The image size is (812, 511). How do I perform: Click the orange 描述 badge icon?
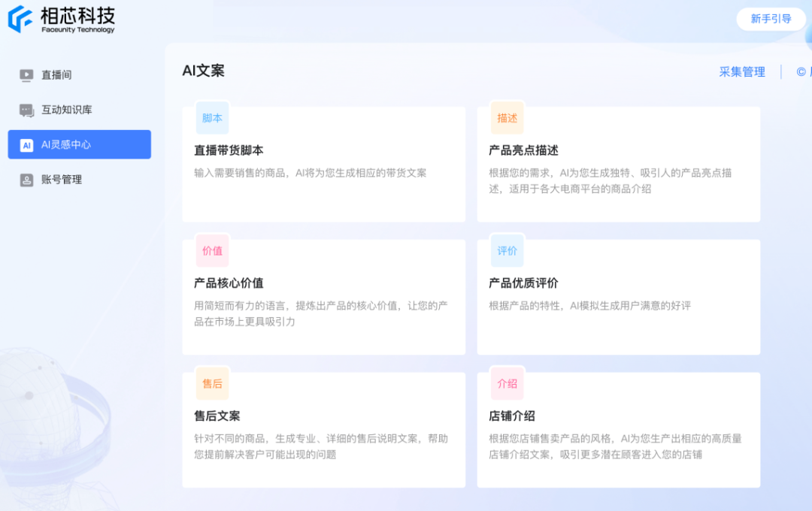(x=507, y=118)
